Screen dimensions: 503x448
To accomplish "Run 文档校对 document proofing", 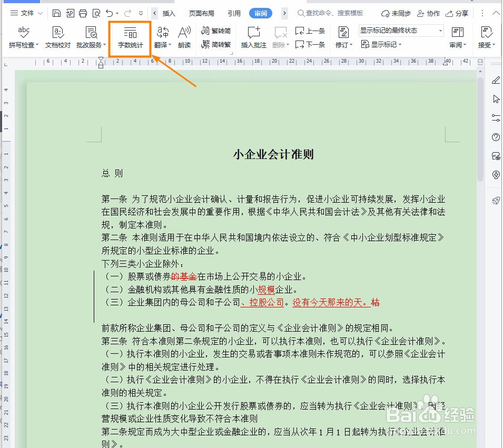I will coord(57,38).
